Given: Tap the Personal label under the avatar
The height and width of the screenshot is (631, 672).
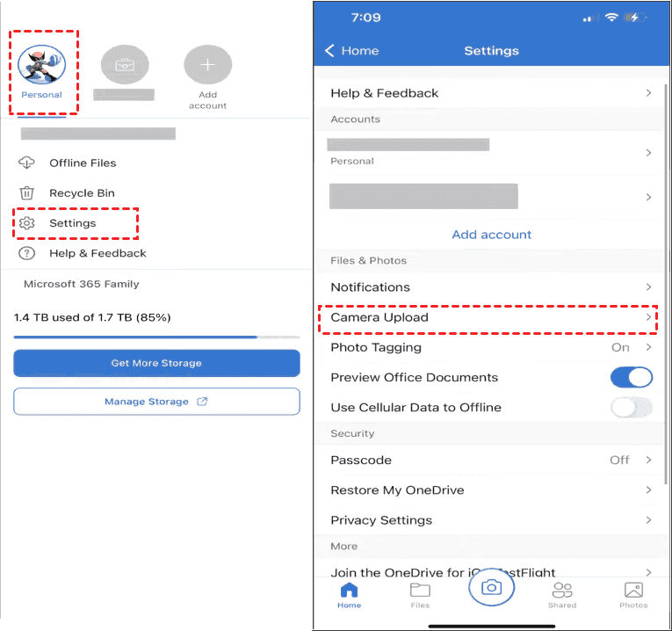Looking at the screenshot, I should pos(41,95).
